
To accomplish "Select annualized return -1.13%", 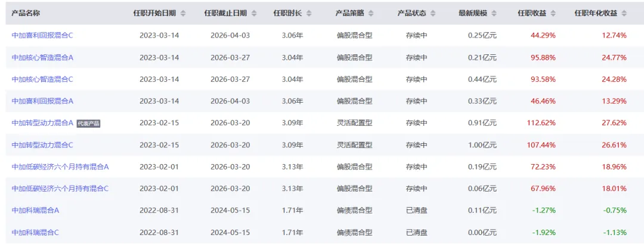I will pyautogui.click(x=615, y=232).
